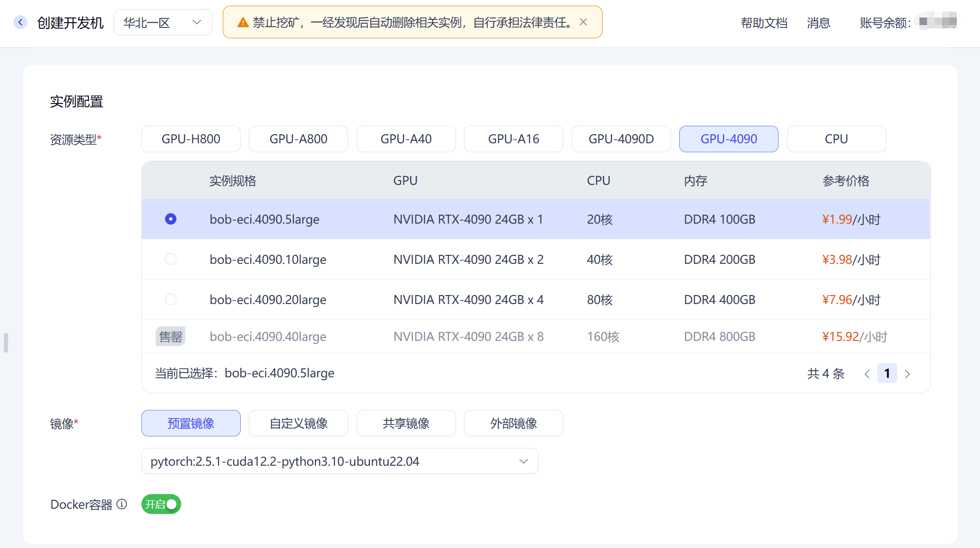Switch to the GPU-H800 resource type
This screenshot has width=980, height=548.
click(x=191, y=139)
